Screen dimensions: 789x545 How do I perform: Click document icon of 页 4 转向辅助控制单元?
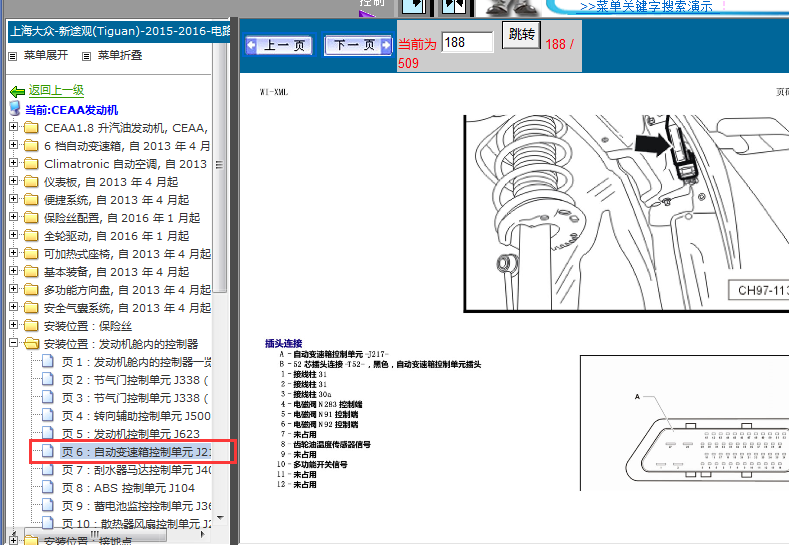[x=48, y=415]
